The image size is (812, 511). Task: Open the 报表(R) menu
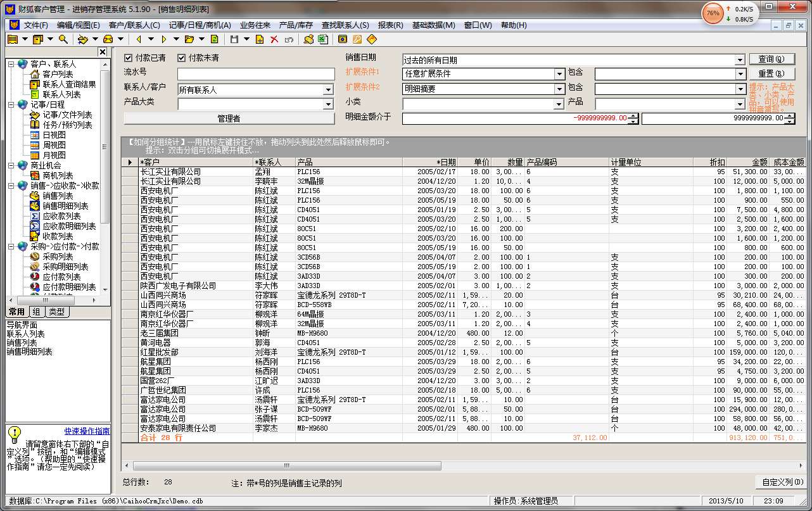click(390, 25)
